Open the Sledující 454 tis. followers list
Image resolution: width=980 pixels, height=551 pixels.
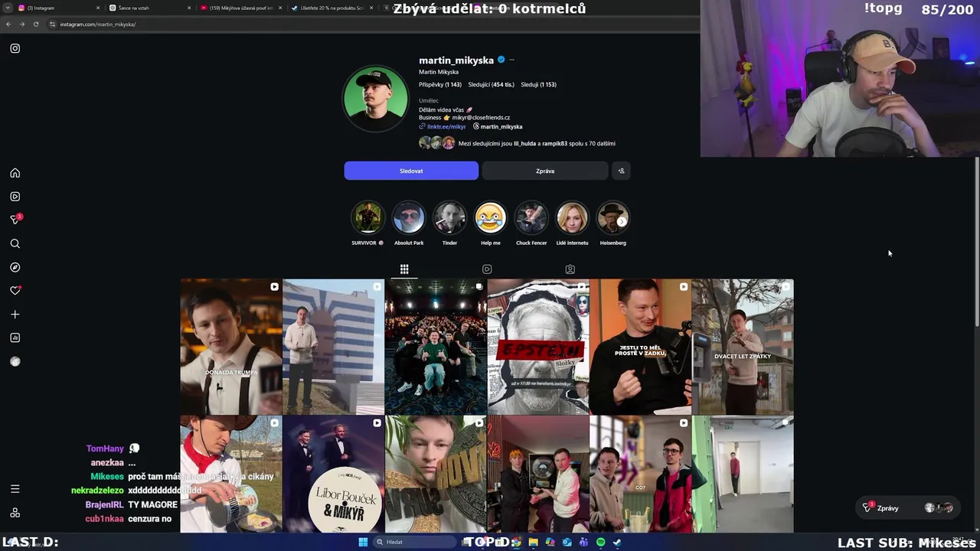coord(491,84)
